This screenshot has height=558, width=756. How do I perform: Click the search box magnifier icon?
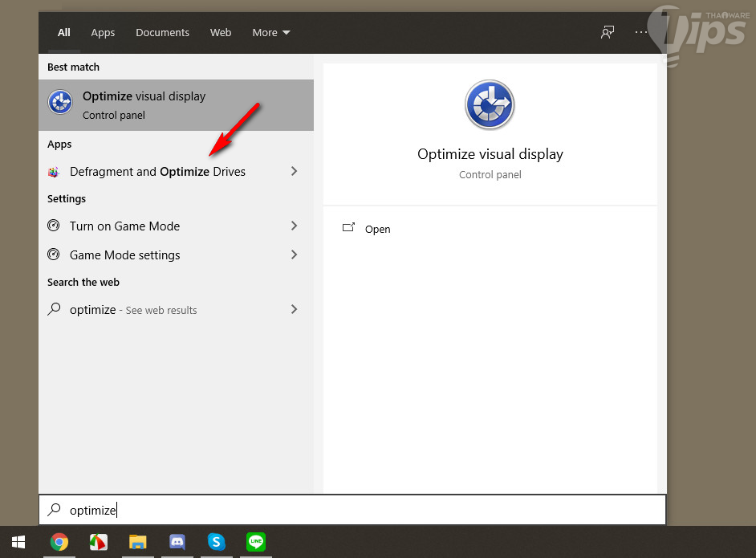[x=54, y=509]
